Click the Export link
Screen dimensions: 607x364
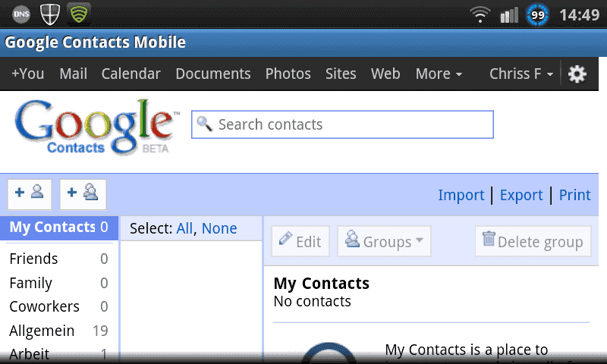point(521,195)
